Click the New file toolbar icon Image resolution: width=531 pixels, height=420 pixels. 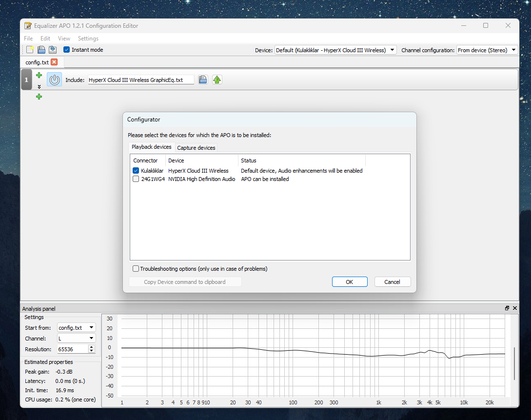pos(30,50)
